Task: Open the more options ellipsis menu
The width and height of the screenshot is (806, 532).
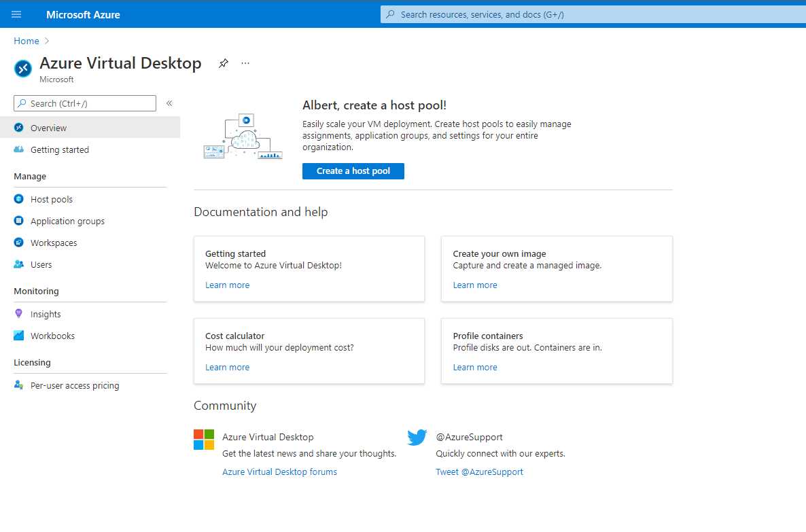Action: coord(245,63)
